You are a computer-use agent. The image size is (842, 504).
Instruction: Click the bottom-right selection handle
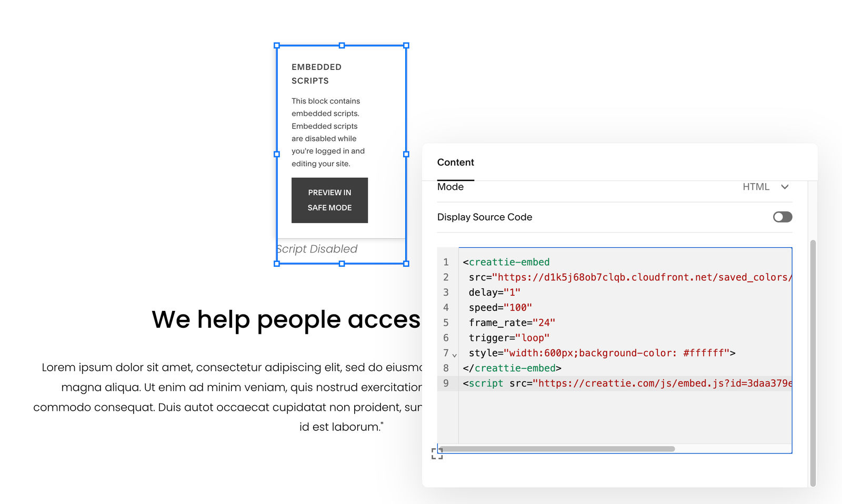tap(405, 263)
